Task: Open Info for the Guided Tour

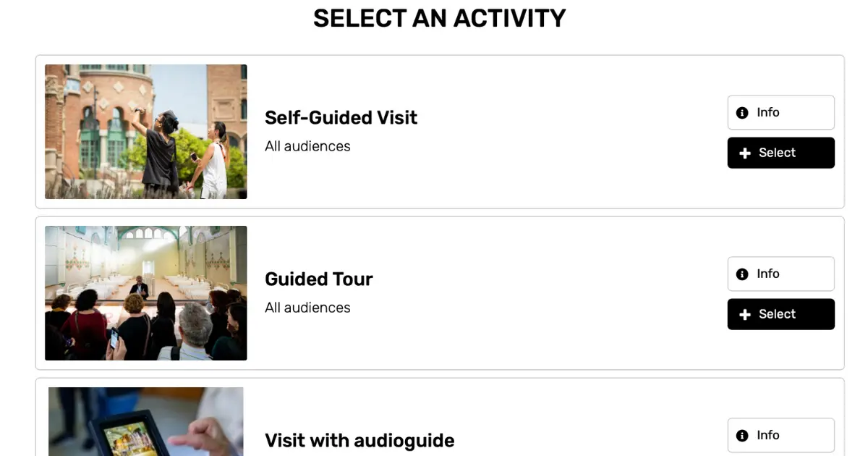Action: click(x=781, y=274)
